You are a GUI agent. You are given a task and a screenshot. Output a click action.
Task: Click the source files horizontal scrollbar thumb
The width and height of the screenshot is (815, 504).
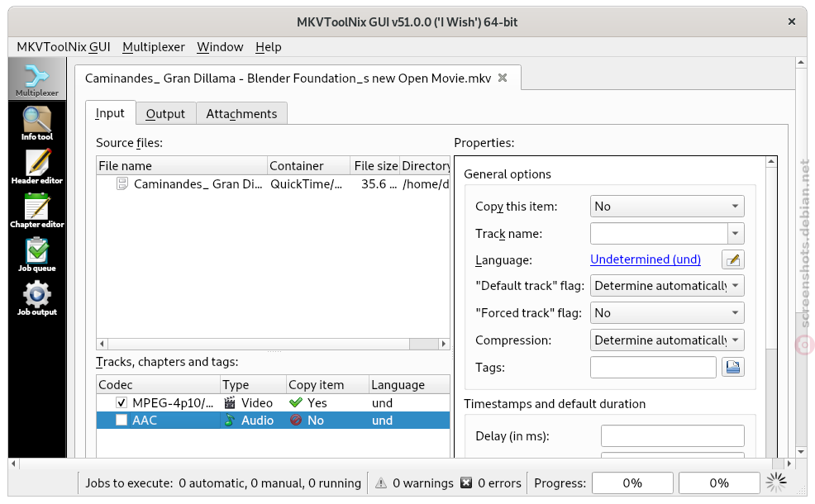coord(423,344)
